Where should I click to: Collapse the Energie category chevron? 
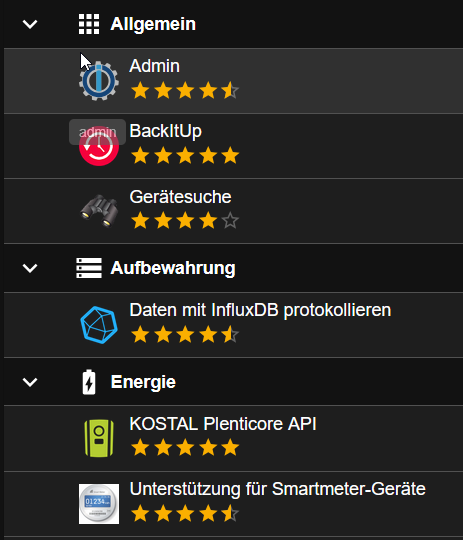[x=30, y=382]
